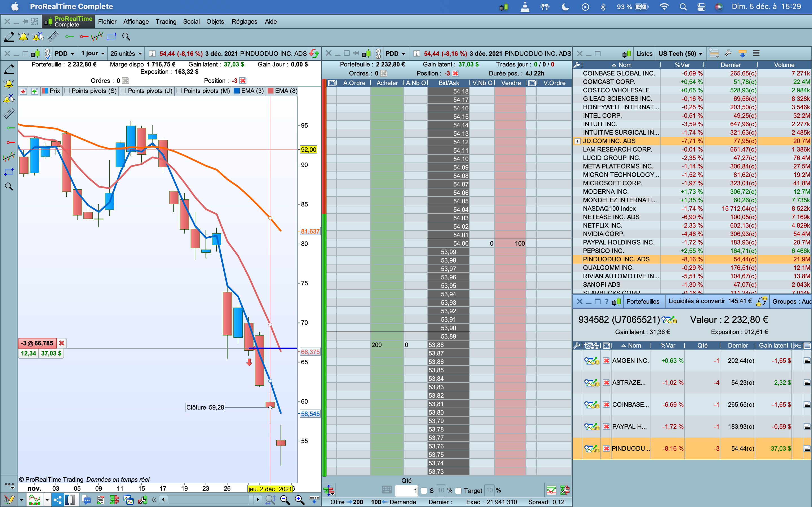Enable Points pivots (S) checkbox
Image resolution: width=812 pixels, height=507 pixels.
(x=67, y=91)
